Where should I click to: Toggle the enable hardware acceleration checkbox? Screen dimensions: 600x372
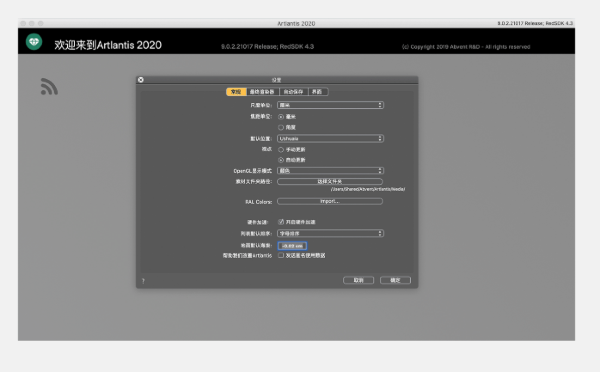[x=281, y=222]
